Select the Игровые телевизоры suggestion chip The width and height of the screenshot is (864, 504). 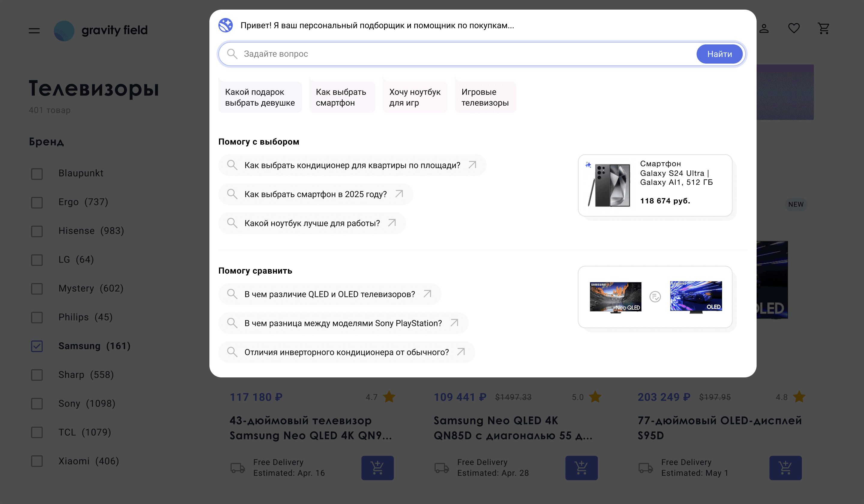pos(485,97)
